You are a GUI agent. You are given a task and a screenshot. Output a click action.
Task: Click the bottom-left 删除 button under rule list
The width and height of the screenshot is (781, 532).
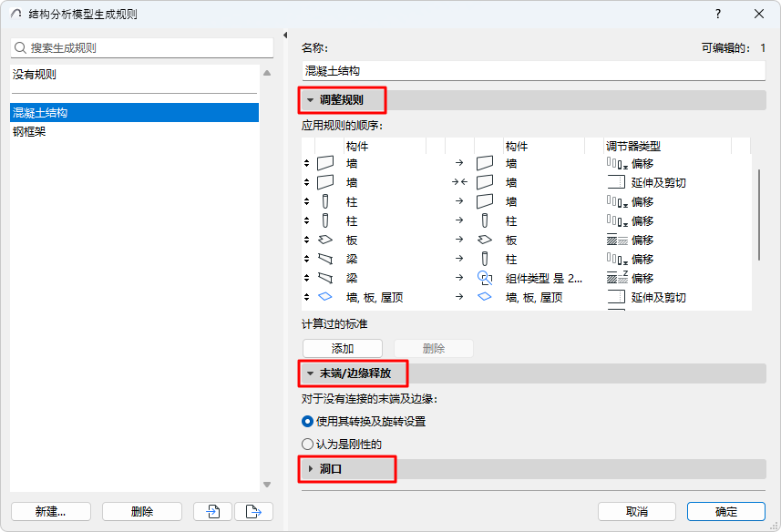tap(142, 511)
